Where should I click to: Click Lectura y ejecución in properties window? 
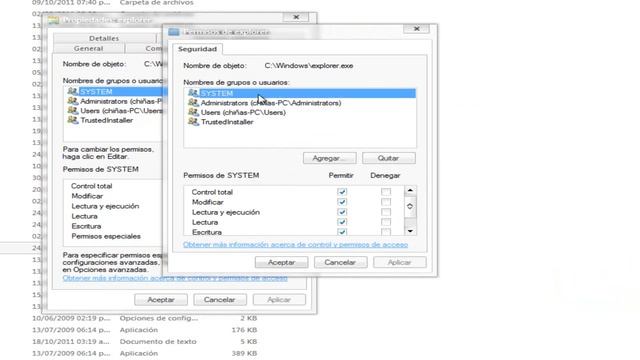tap(105, 206)
